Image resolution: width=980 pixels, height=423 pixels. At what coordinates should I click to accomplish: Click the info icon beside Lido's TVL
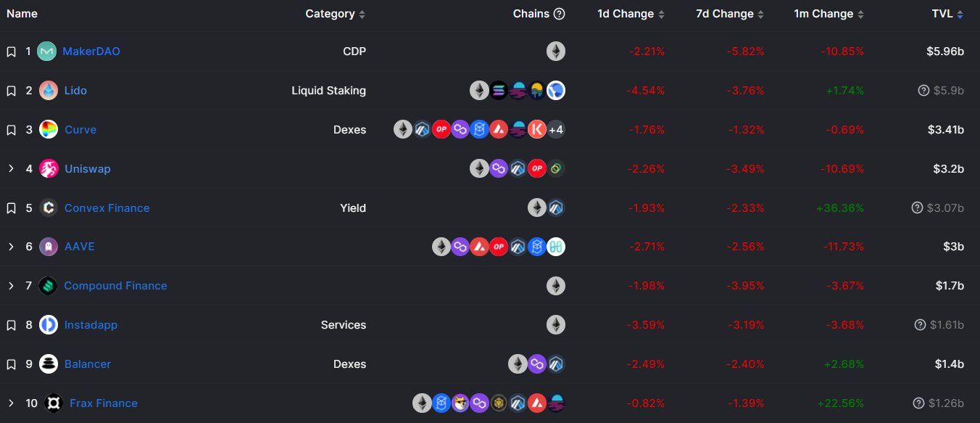click(x=923, y=91)
